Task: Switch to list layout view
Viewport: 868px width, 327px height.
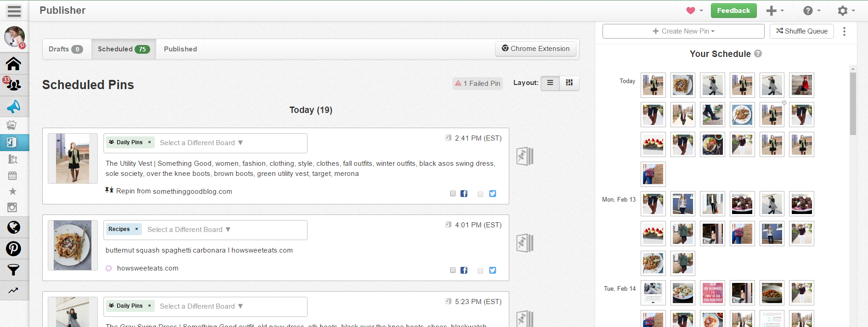Action: coord(550,83)
